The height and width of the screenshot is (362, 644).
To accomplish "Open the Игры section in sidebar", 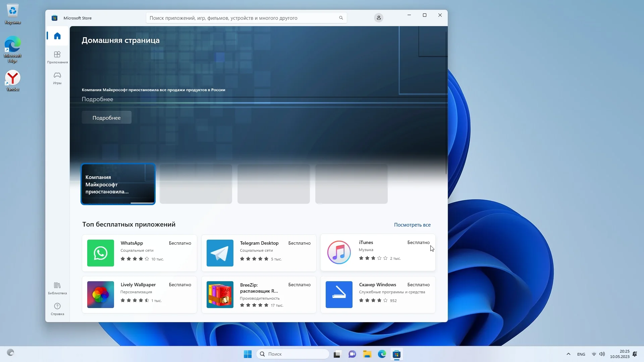I will point(57,78).
